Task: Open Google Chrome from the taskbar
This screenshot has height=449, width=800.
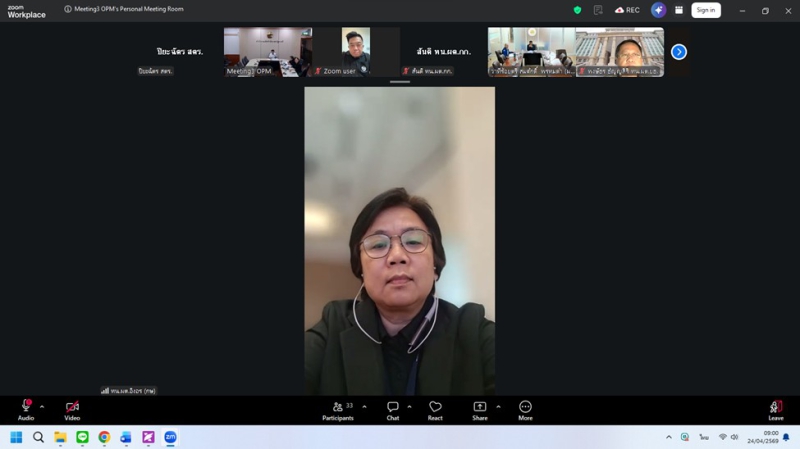Action: pyautogui.click(x=104, y=437)
